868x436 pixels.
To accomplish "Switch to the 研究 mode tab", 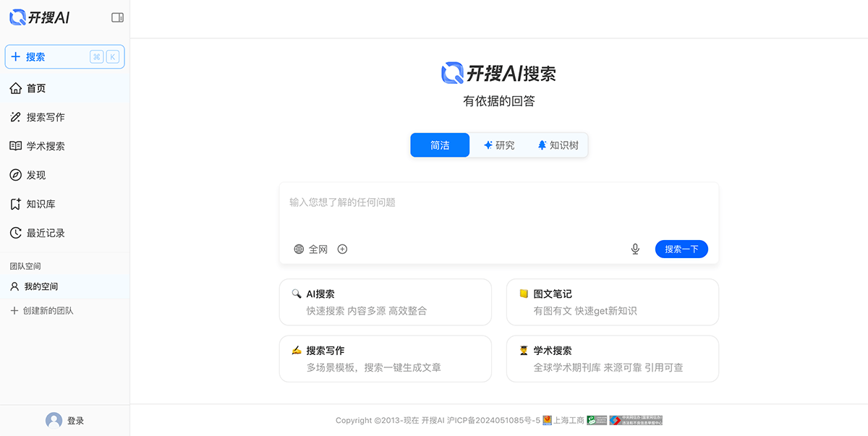I will [x=499, y=145].
